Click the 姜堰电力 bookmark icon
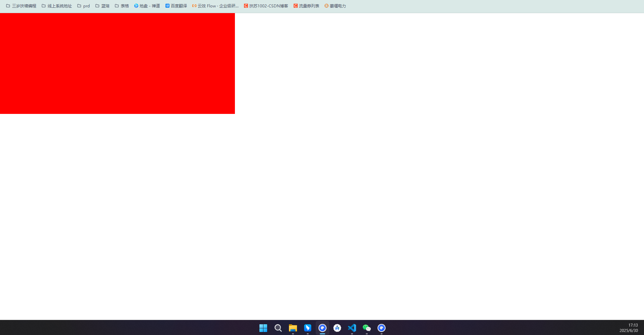Screen dimensions: 644x335 (x=326, y=6)
